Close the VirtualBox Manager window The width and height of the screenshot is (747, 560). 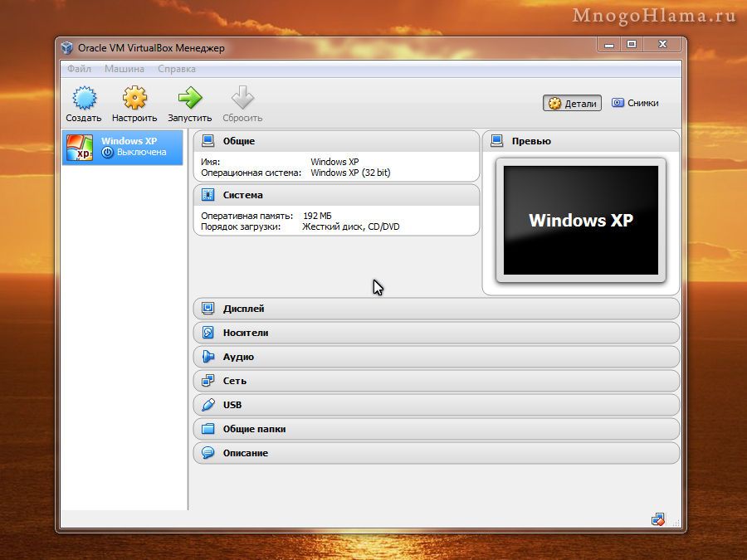pos(662,45)
